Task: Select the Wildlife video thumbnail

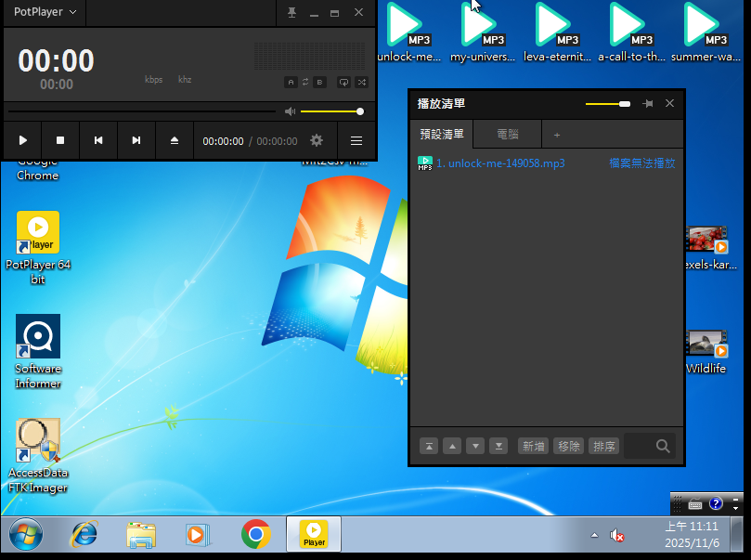Action: pos(706,352)
